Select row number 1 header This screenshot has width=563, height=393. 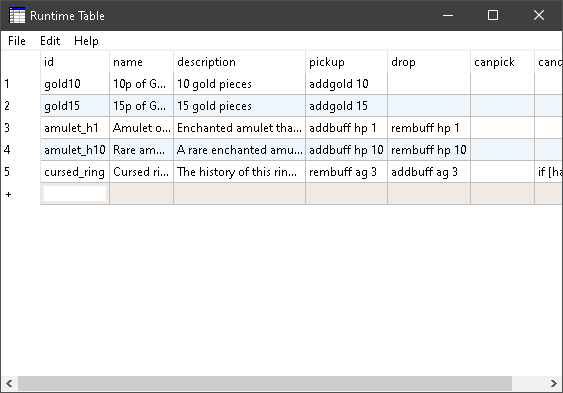click(20, 84)
